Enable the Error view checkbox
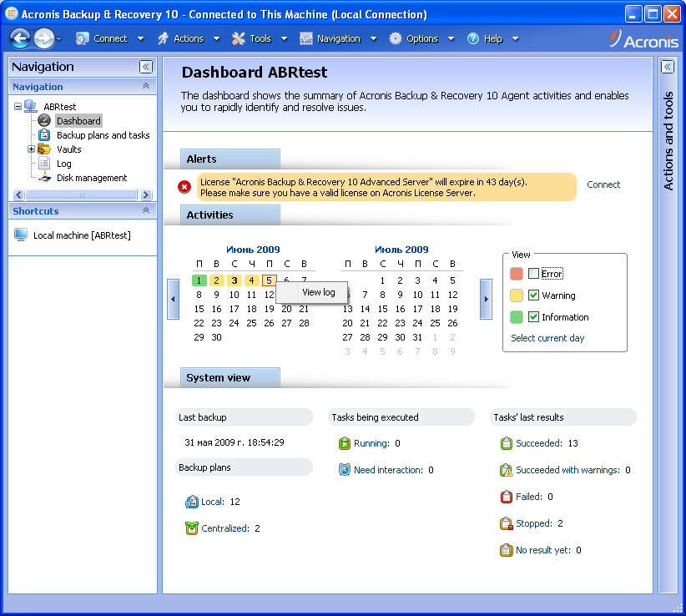686x616 pixels. [533, 274]
